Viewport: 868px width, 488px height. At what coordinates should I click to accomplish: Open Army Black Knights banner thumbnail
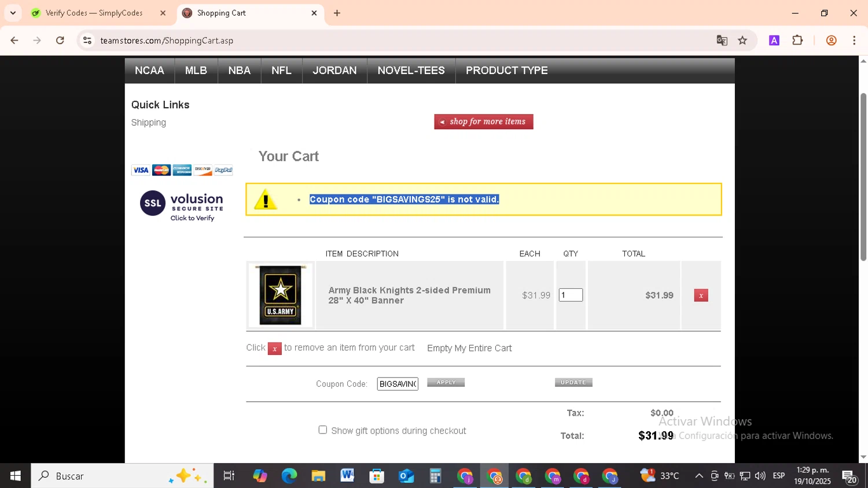tap(280, 295)
